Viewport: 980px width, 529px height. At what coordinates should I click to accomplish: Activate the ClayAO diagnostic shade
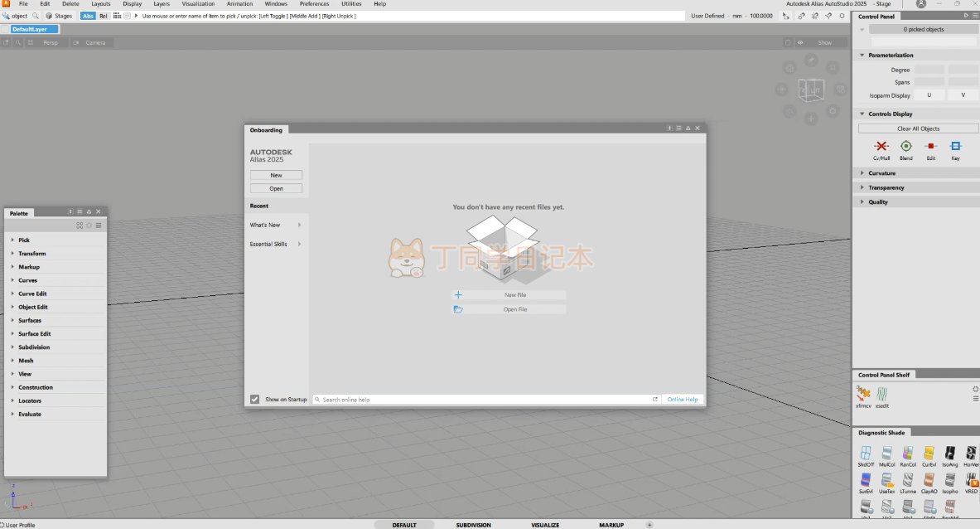(929, 480)
